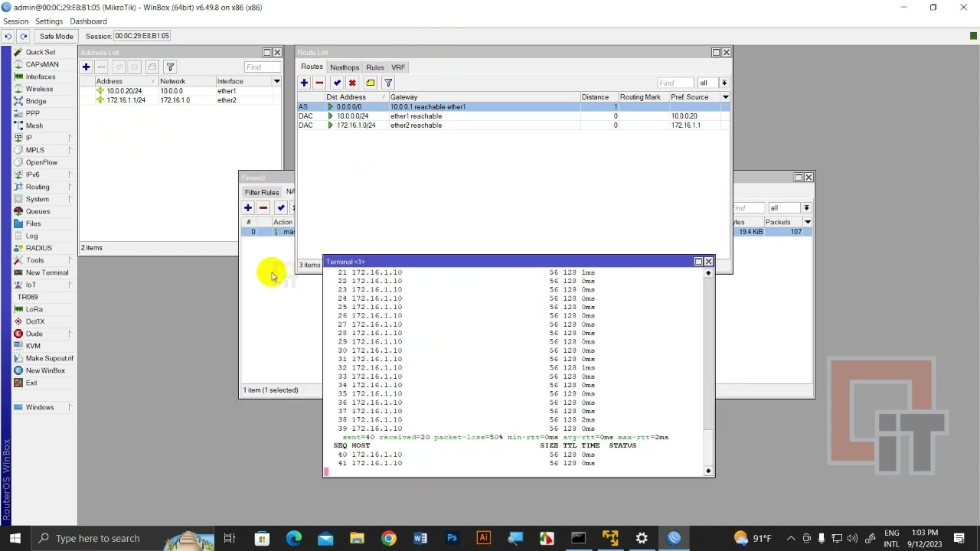Click Session address field

142,36
